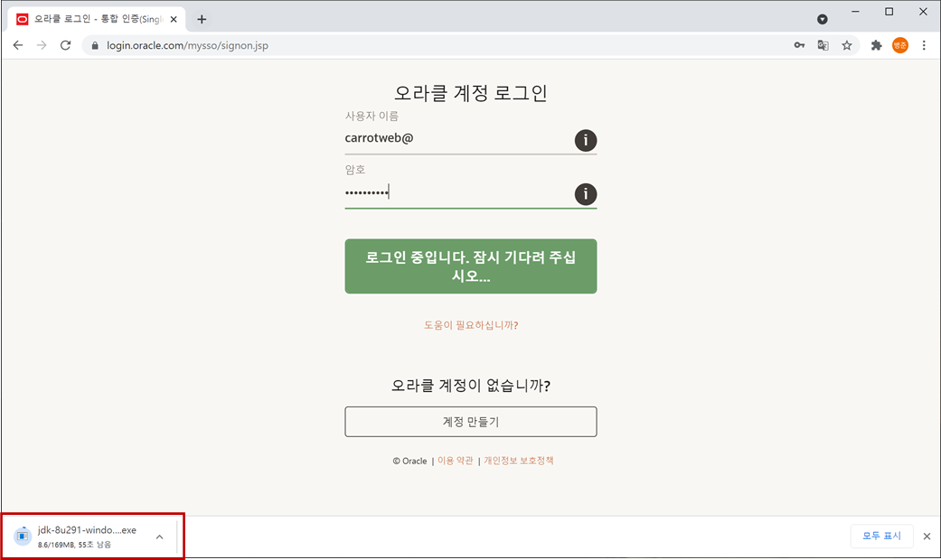Open the 이용 약관 link

tap(455, 461)
